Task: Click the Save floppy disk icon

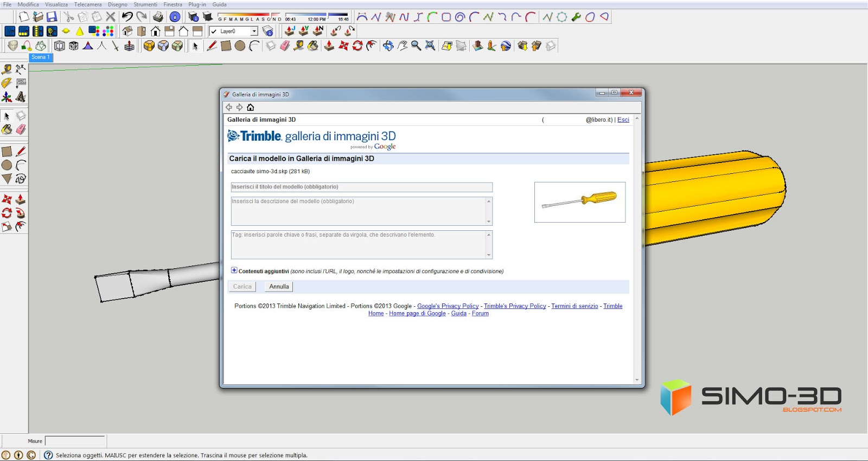Action: pos(52,17)
